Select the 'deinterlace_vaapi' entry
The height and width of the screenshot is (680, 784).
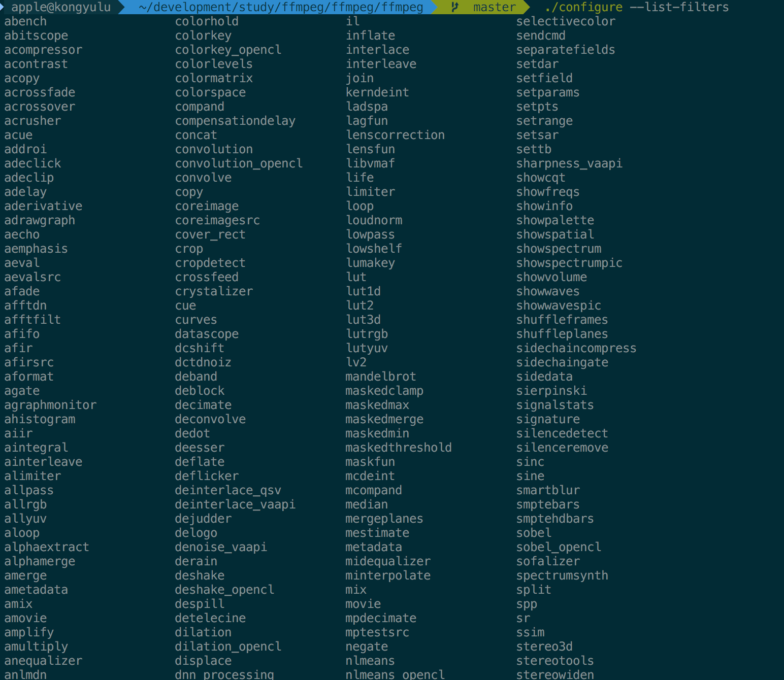click(x=235, y=504)
